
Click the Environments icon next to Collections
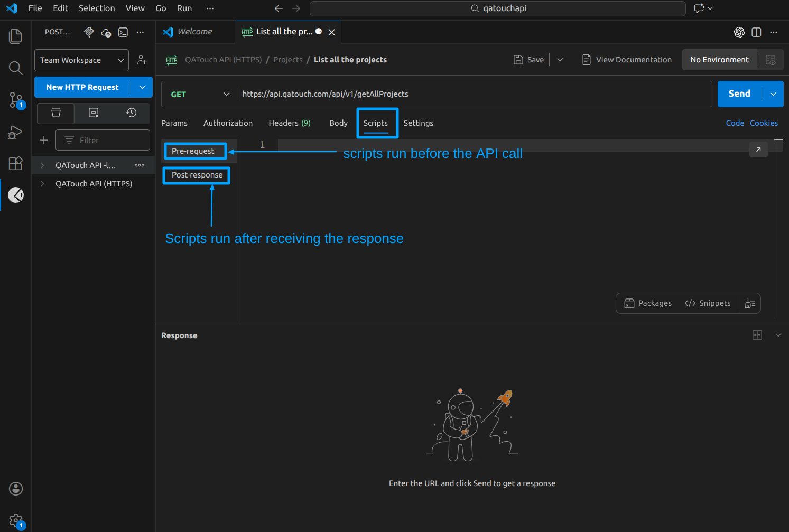pyautogui.click(x=93, y=113)
